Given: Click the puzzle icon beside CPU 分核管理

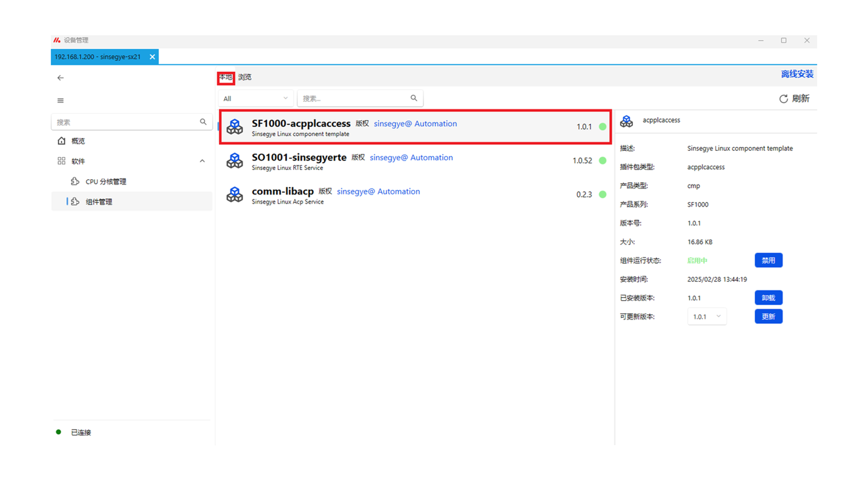Looking at the screenshot, I should (75, 181).
